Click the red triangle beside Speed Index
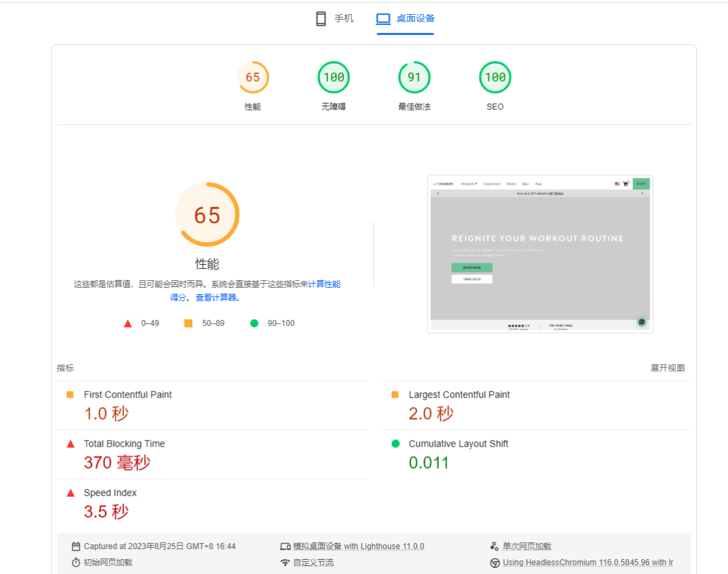Viewport: 728px width, 574px height. click(70, 493)
